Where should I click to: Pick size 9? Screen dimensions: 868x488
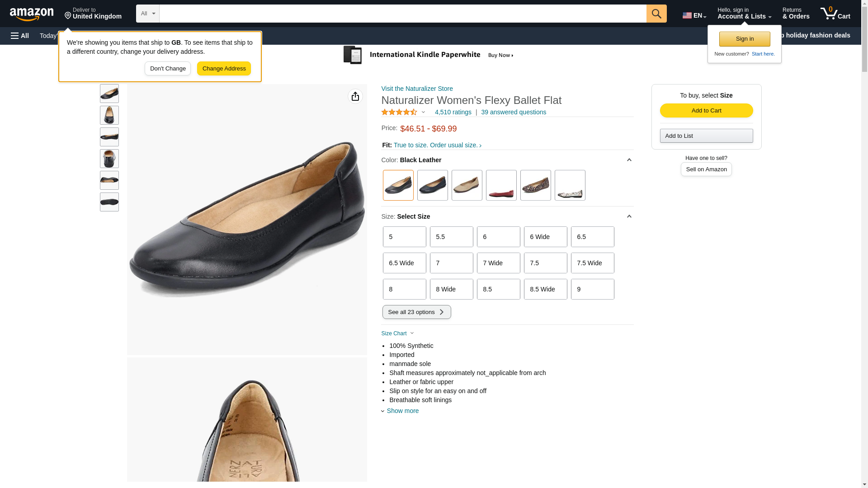[593, 289]
